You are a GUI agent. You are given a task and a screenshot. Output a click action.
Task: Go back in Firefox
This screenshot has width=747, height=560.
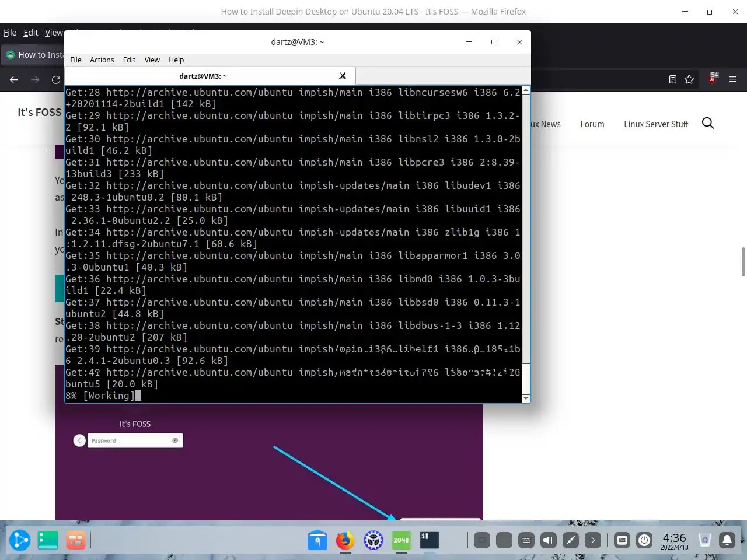(14, 79)
